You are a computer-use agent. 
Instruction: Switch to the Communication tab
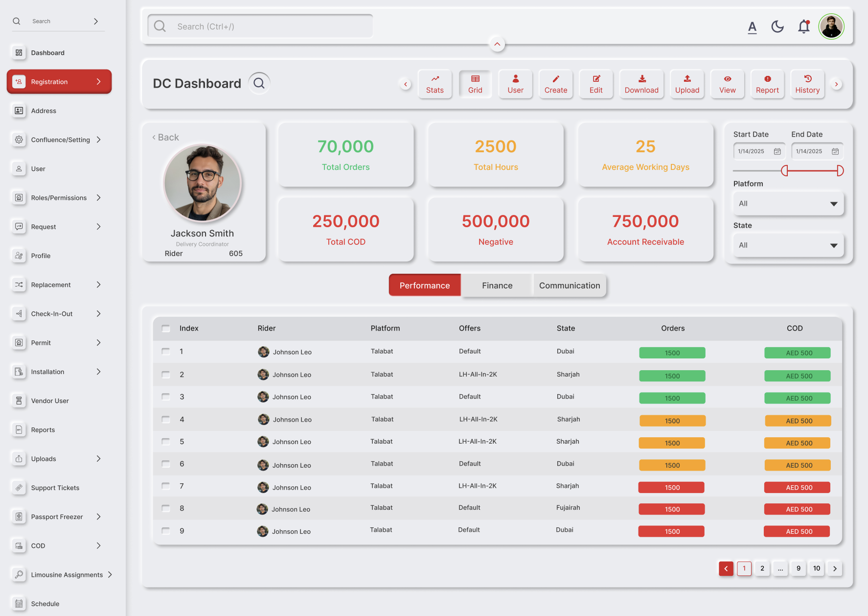click(569, 285)
